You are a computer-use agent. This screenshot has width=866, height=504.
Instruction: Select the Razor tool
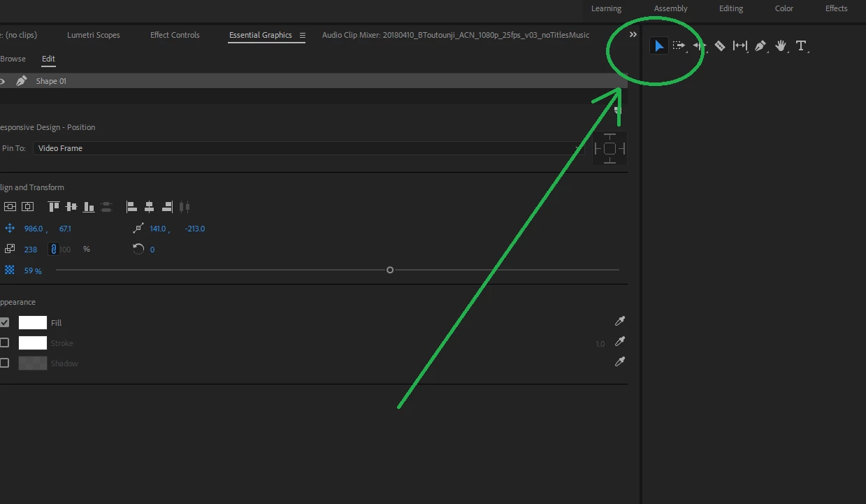(x=720, y=46)
